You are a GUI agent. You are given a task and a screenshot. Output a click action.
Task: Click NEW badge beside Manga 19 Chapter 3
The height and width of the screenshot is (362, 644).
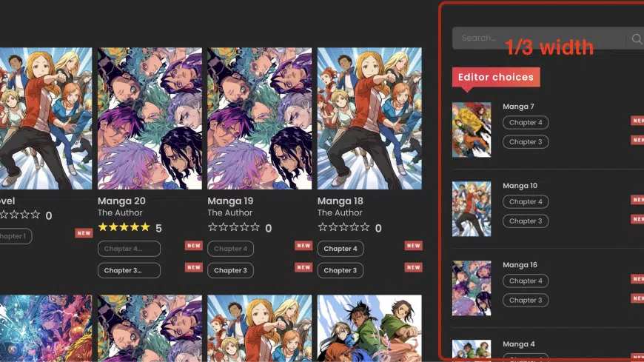[x=303, y=267]
